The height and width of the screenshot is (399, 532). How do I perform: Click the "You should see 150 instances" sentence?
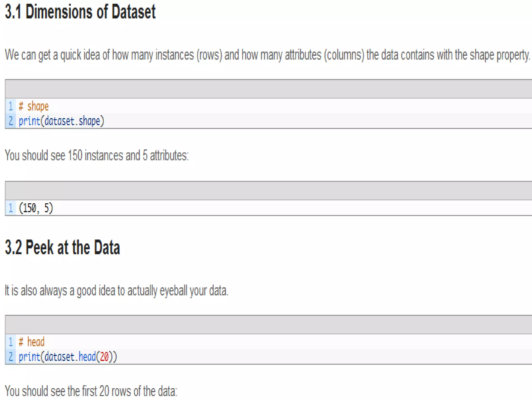[x=97, y=156]
